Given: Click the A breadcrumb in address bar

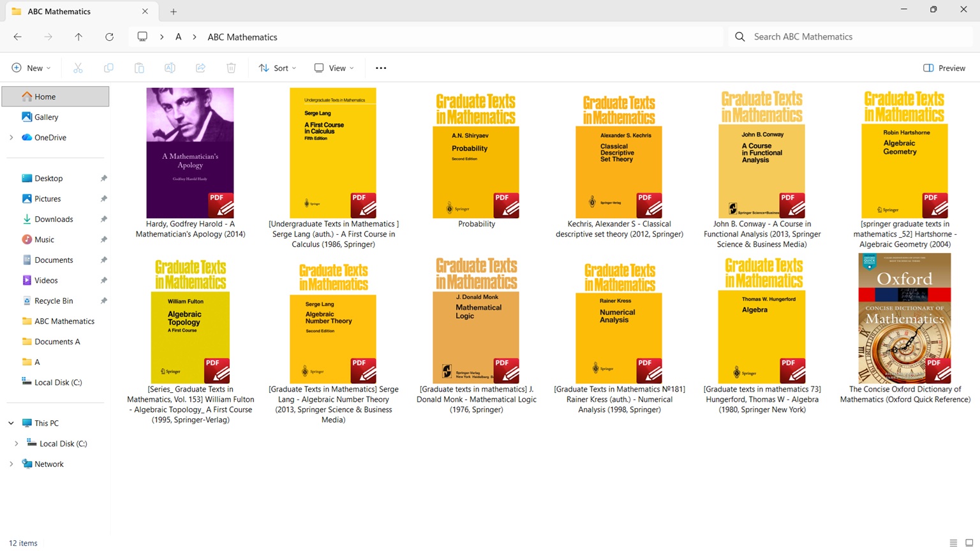Looking at the screenshot, I should point(179,37).
